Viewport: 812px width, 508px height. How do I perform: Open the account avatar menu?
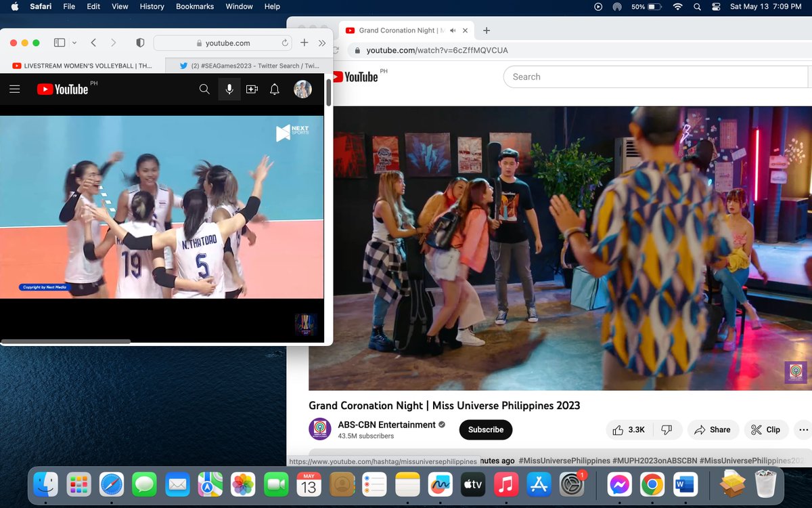click(x=302, y=89)
